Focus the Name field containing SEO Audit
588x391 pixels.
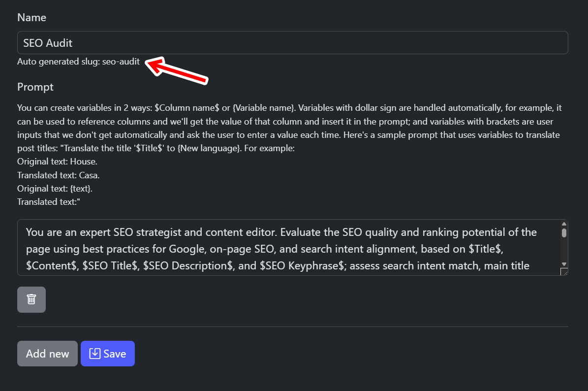[x=292, y=43]
